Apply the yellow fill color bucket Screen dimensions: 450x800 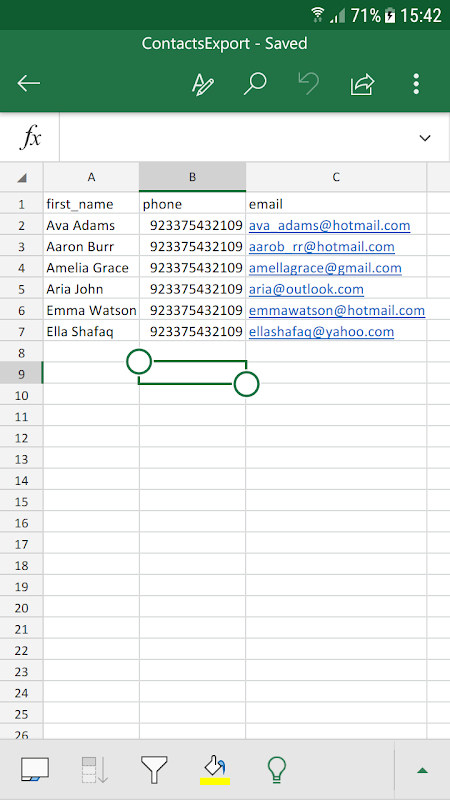coord(215,769)
